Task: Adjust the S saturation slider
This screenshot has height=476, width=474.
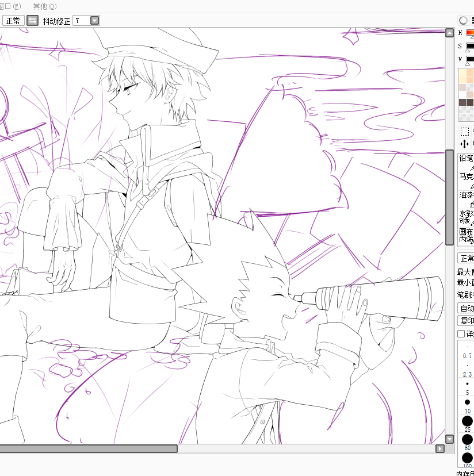Action: (x=470, y=46)
